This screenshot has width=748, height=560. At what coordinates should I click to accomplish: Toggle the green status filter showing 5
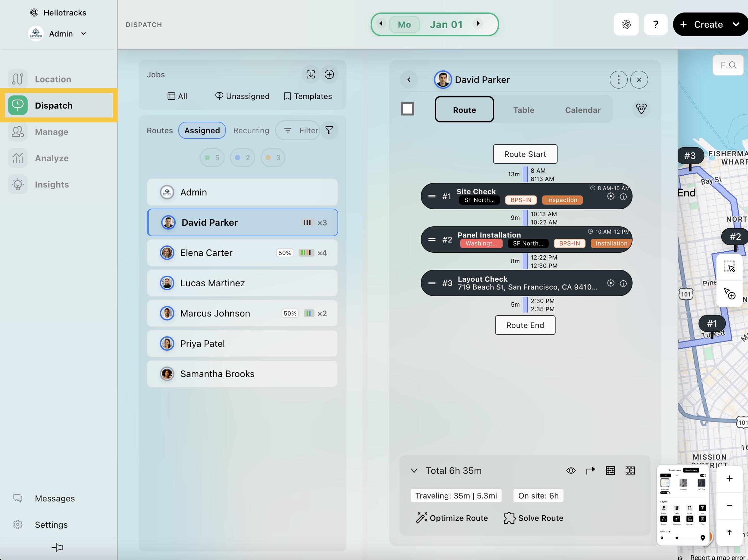(212, 158)
